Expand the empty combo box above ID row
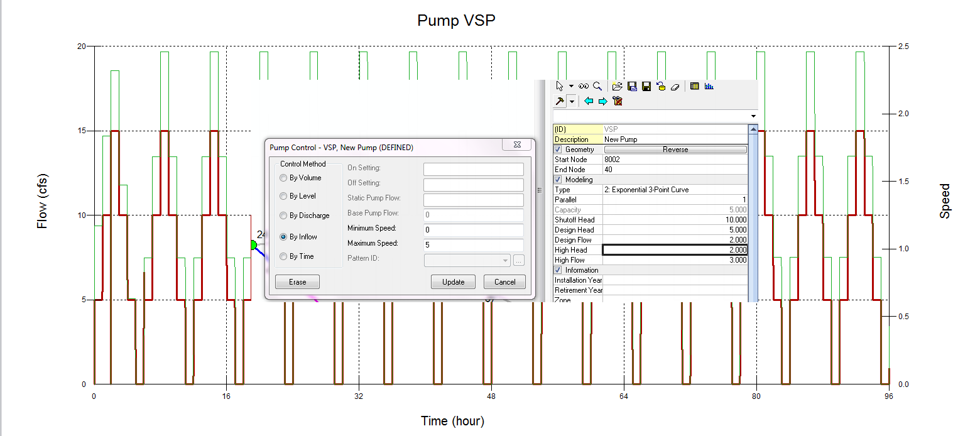980x436 pixels. 753,117
